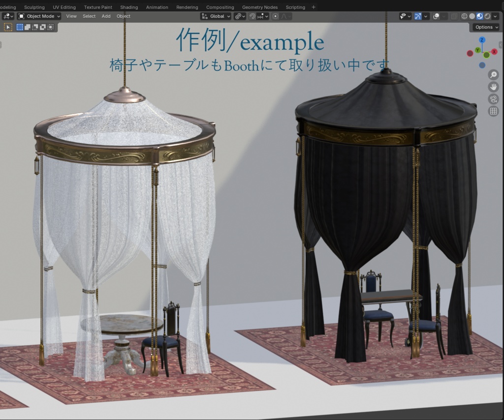The width and height of the screenshot is (504, 420).
Task: Enable proportional editing icon
Action: point(276,16)
